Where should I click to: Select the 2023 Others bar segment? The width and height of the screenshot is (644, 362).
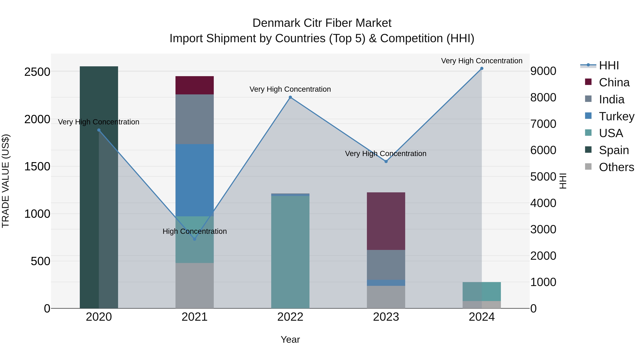pos(386,297)
